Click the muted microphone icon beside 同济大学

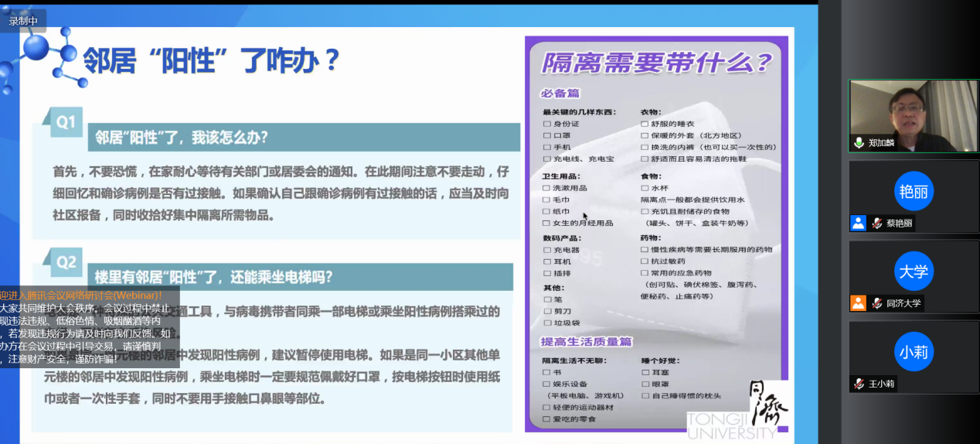(876, 303)
